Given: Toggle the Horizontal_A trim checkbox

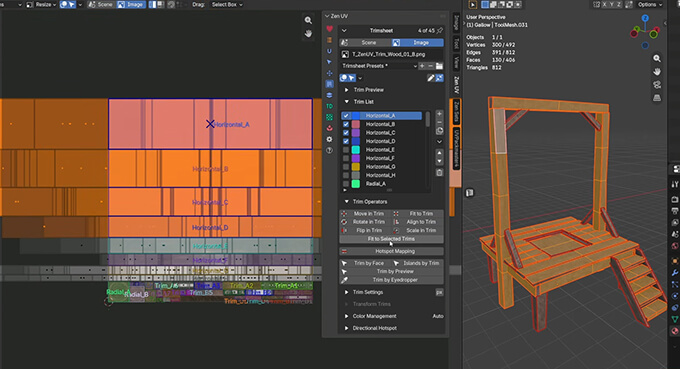Looking at the screenshot, I should click(x=346, y=116).
